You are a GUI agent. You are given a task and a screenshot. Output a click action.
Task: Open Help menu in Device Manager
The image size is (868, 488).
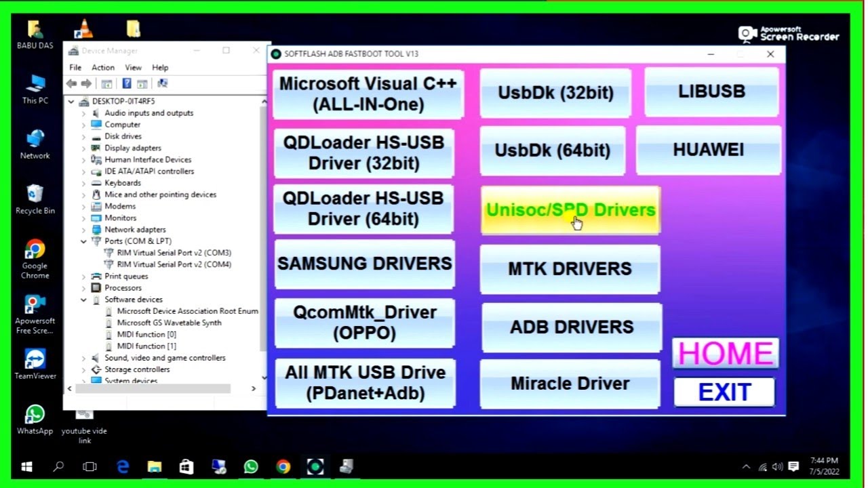(x=160, y=68)
